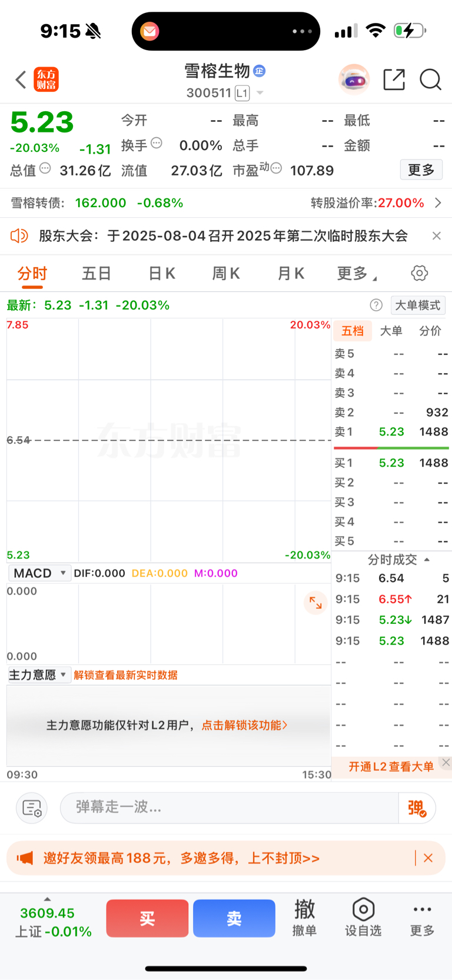Image resolution: width=452 pixels, height=980 pixels.
Task: Tap 点击解锁该功能 link
Action: [x=244, y=726]
